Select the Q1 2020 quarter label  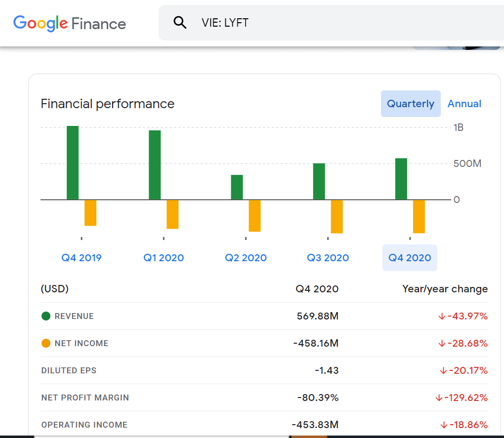(x=164, y=258)
